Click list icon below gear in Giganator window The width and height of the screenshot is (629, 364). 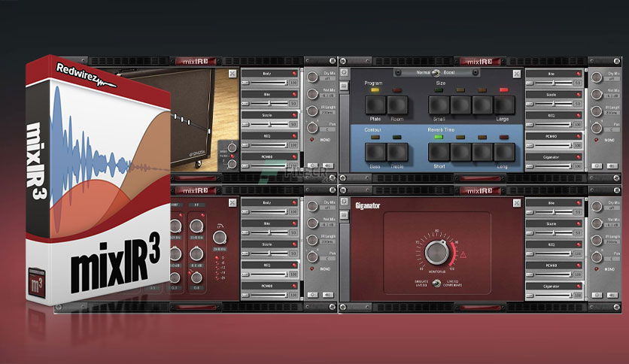(344, 216)
